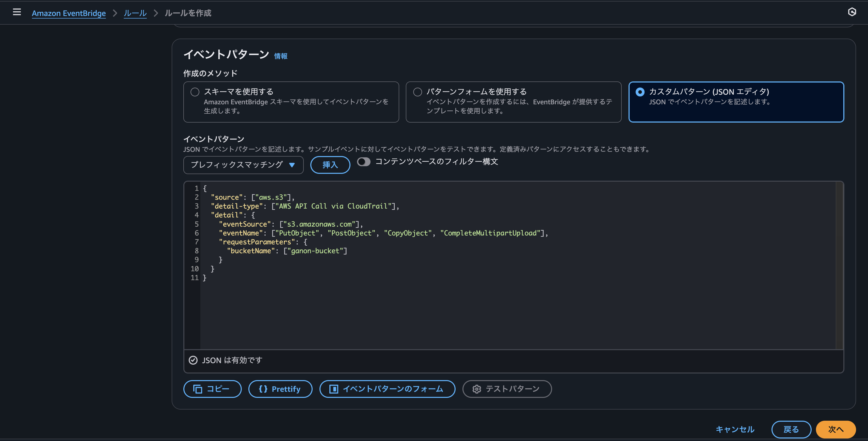Click the hexagon settings icon top-right
868x441 pixels.
pyautogui.click(x=852, y=12)
